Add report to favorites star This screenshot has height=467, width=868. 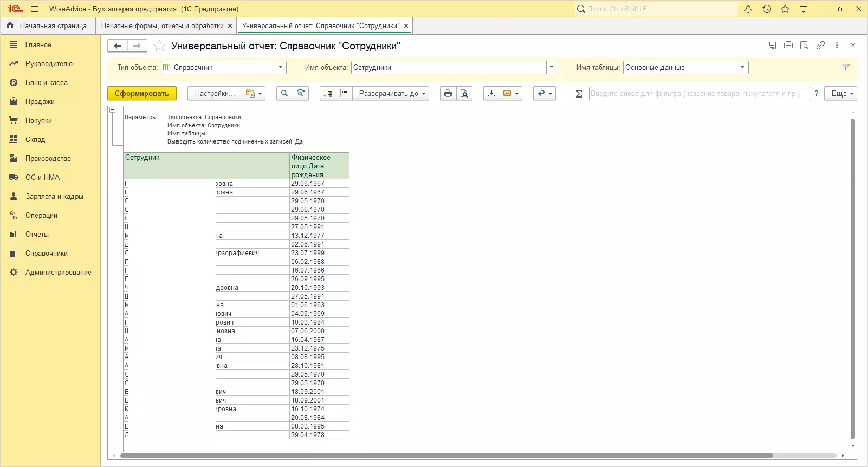pyautogui.click(x=159, y=46)
